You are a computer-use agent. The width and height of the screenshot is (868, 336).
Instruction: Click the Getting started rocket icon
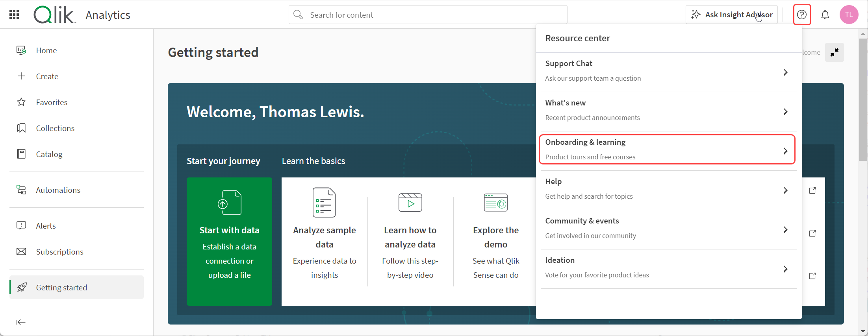22,287
